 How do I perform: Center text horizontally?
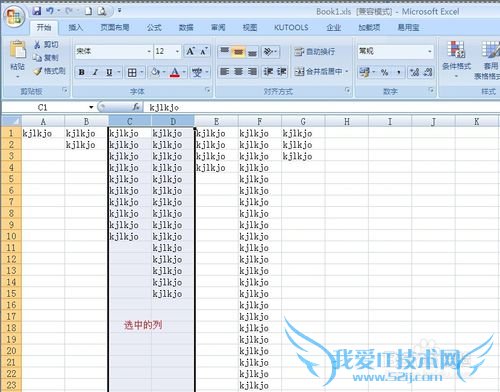click(x=238, y=72)
